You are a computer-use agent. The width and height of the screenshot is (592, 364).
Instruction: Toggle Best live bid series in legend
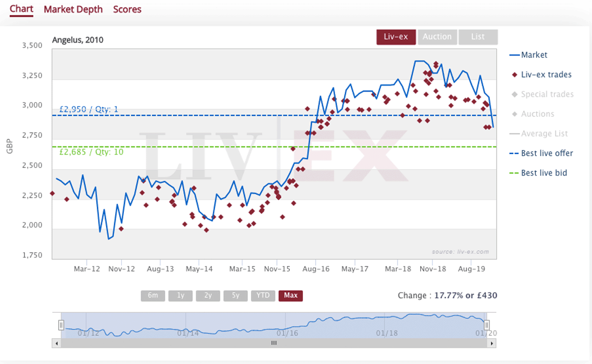pos(538,173)
